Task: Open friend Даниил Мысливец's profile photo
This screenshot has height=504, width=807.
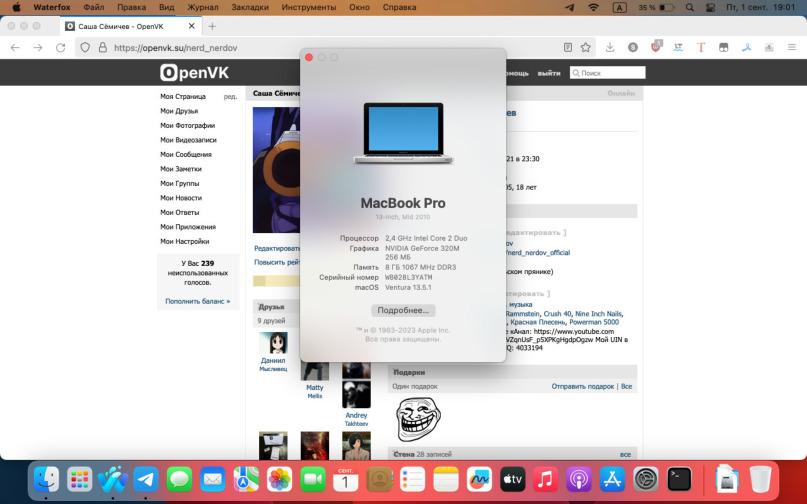Action: [x=273, y=342]
